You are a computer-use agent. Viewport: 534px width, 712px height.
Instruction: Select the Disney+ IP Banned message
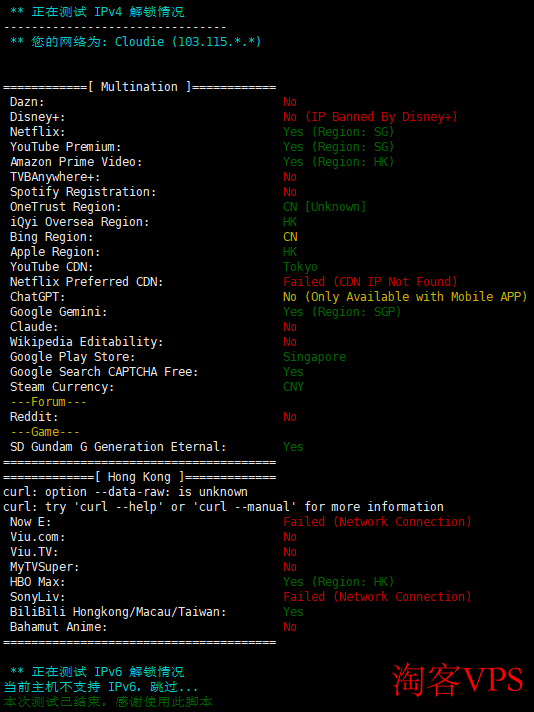coord(370,117)
